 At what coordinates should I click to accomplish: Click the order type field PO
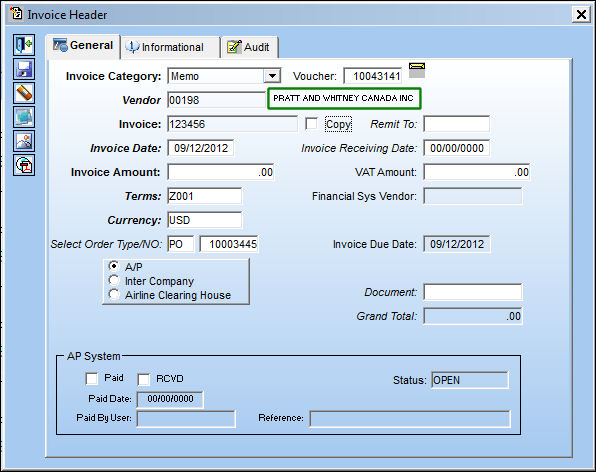click(x=181, y=244)
